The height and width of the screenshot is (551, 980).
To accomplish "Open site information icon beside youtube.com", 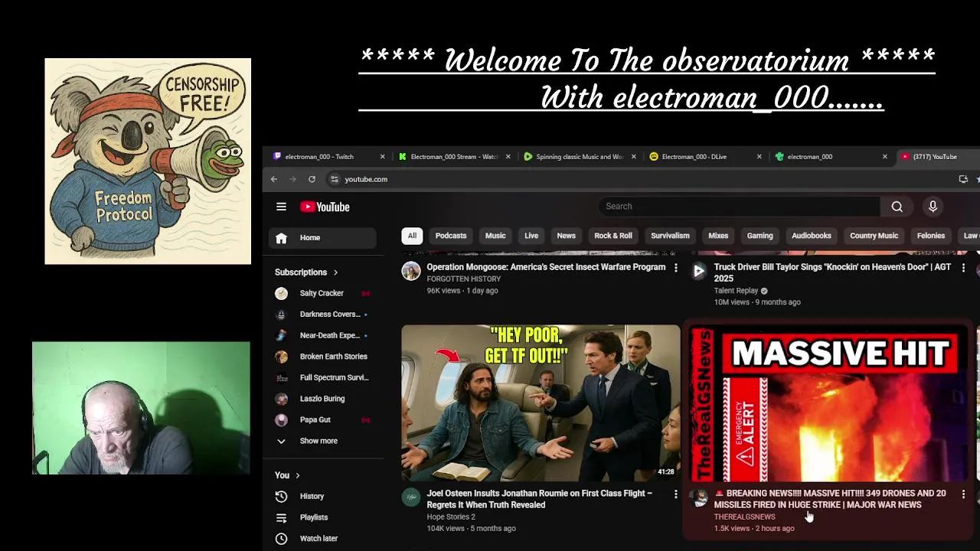I will click(x=335, y=179).
